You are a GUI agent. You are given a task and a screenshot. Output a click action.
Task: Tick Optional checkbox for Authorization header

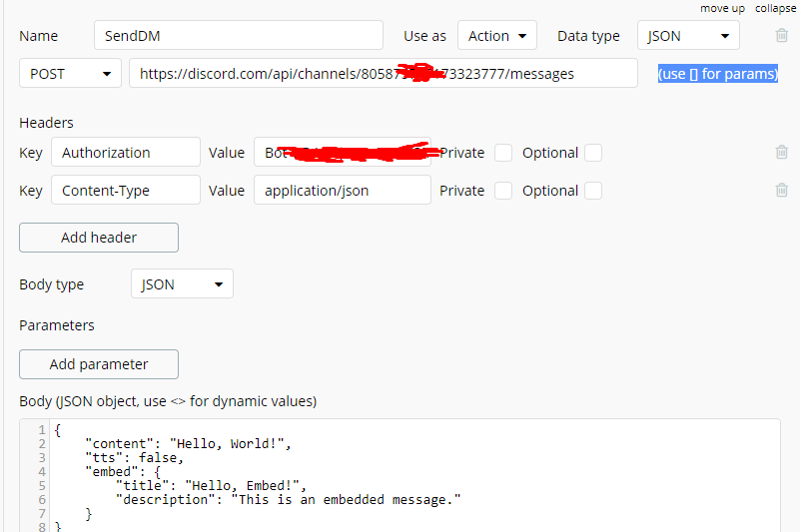click(x=593, y=153)
